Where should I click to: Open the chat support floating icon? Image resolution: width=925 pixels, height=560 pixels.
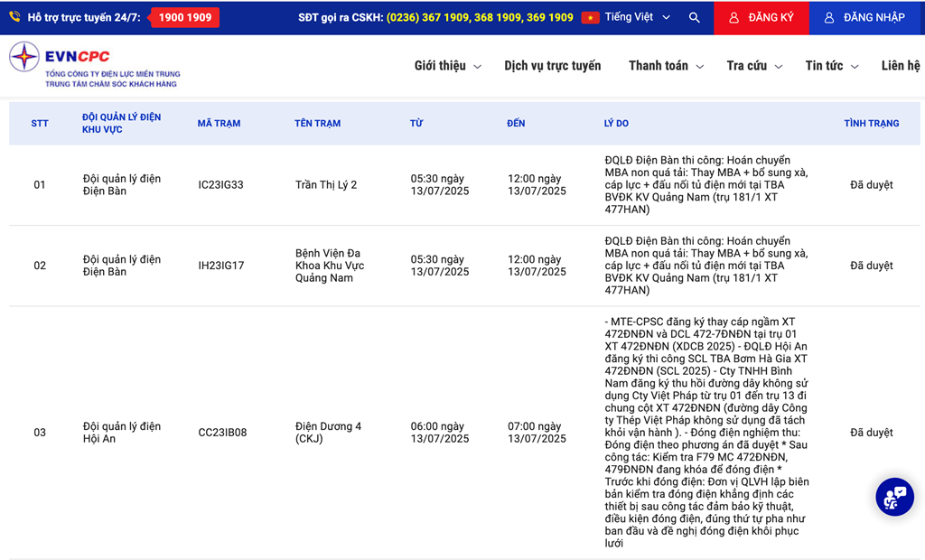895,497
